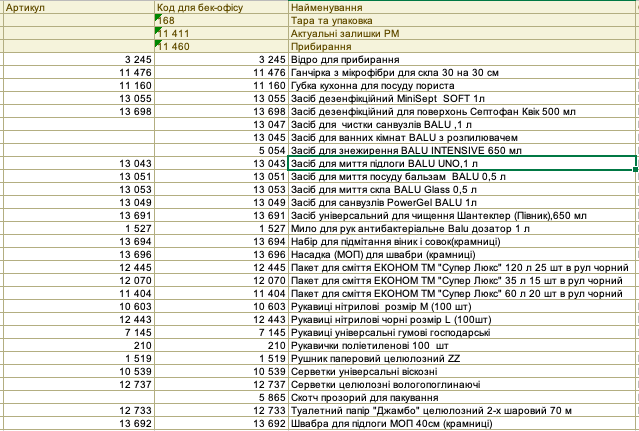Select the 'Відро для прибирання' cell

(x=463, y=59)
